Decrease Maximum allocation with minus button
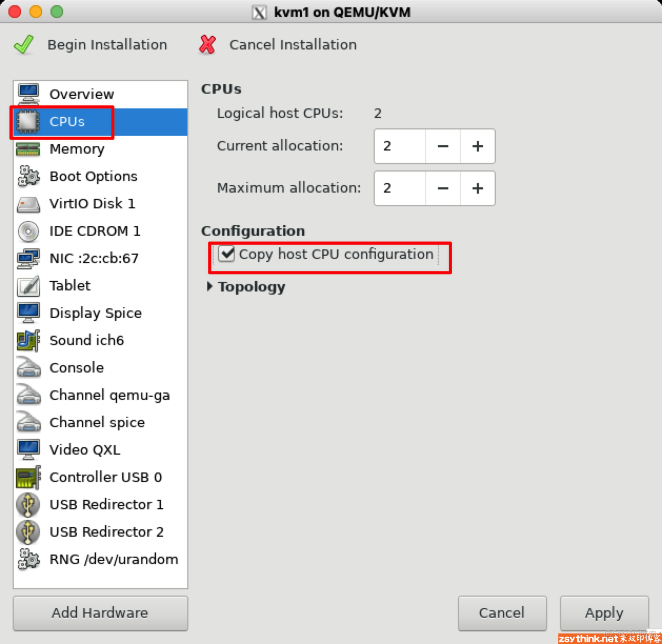This screenshot has width=662, height=644. [x=443, y=188]
